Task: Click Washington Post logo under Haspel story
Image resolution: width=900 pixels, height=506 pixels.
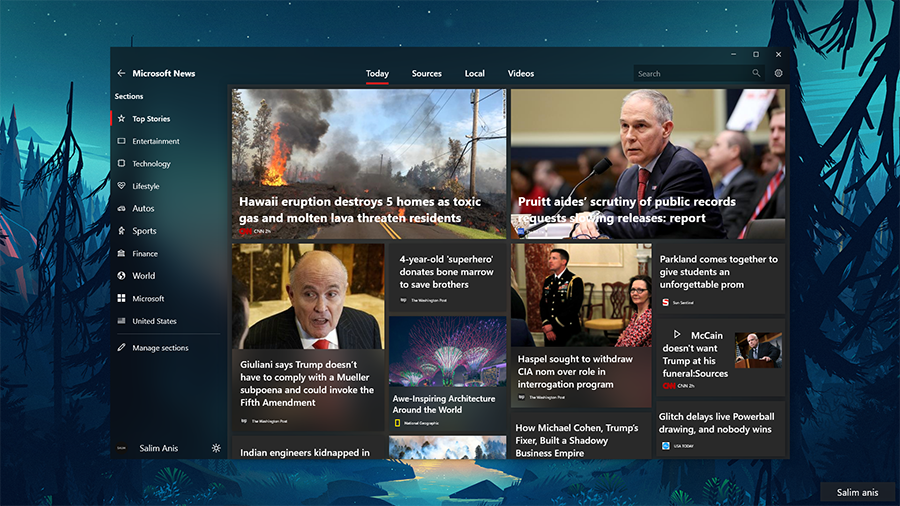Action: coord(522,397)
